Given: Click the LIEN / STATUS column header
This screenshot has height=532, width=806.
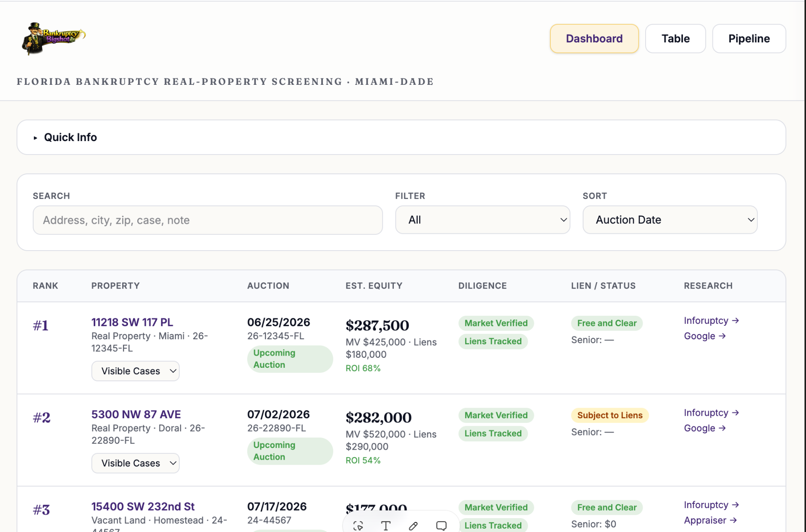Looking at the screenshot, I should point(603,286).
